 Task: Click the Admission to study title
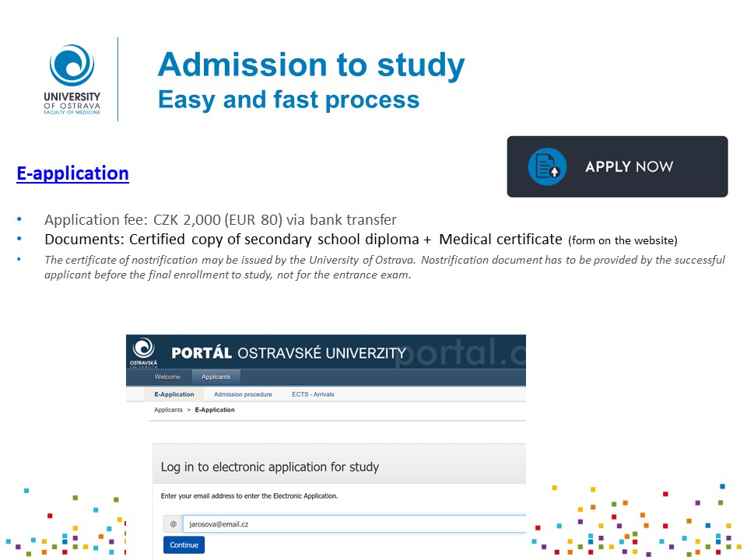pyautogui.click(x=311, y=65)
